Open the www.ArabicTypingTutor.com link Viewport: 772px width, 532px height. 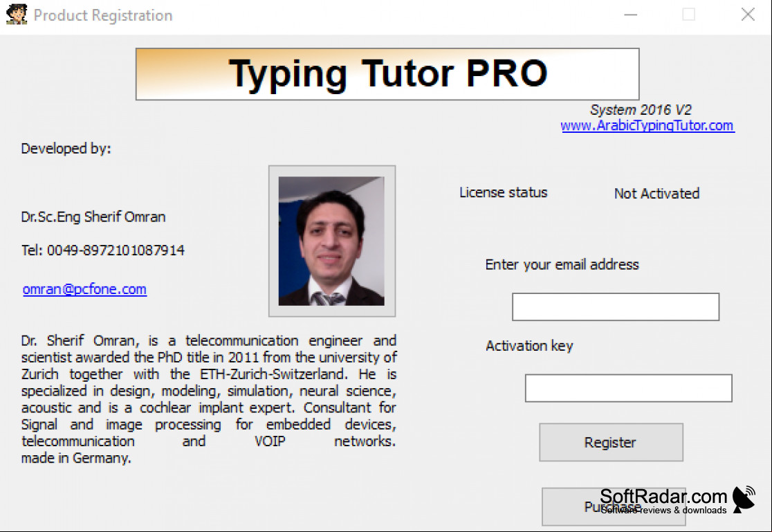click(x=647, y=126)
